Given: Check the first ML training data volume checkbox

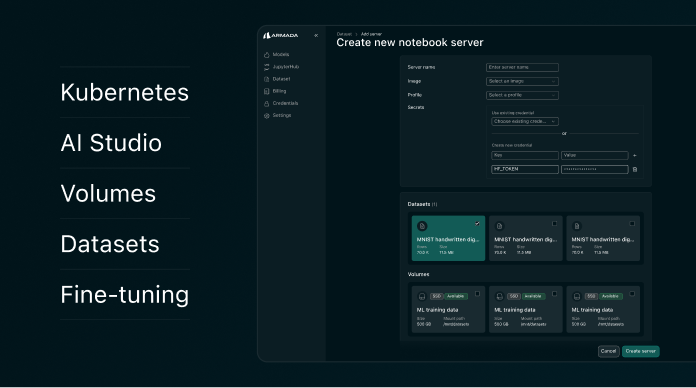Looking at the screenshot, I should click(x=477, y=294).
